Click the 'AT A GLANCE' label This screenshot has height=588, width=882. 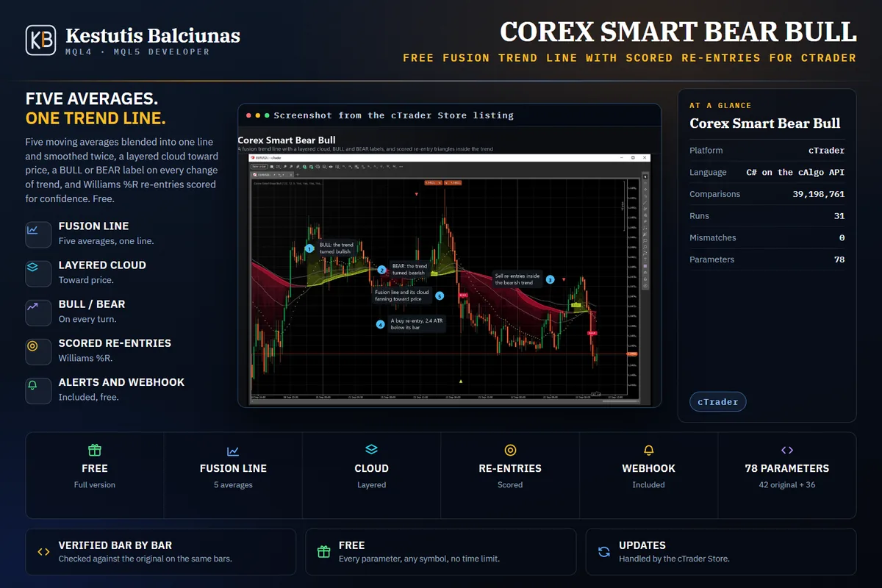coord(720,105)
